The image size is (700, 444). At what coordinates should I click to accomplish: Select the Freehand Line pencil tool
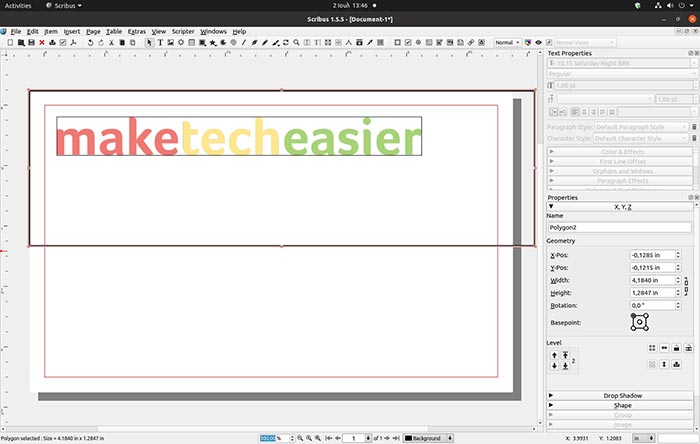click(x=265, y=42)
